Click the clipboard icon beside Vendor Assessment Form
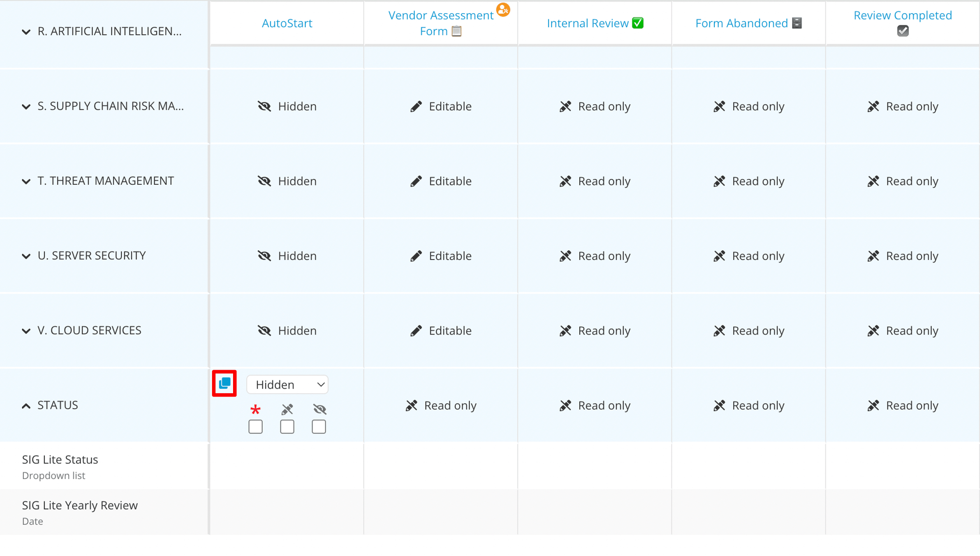The image size is (980, 556). coord(456,31)
